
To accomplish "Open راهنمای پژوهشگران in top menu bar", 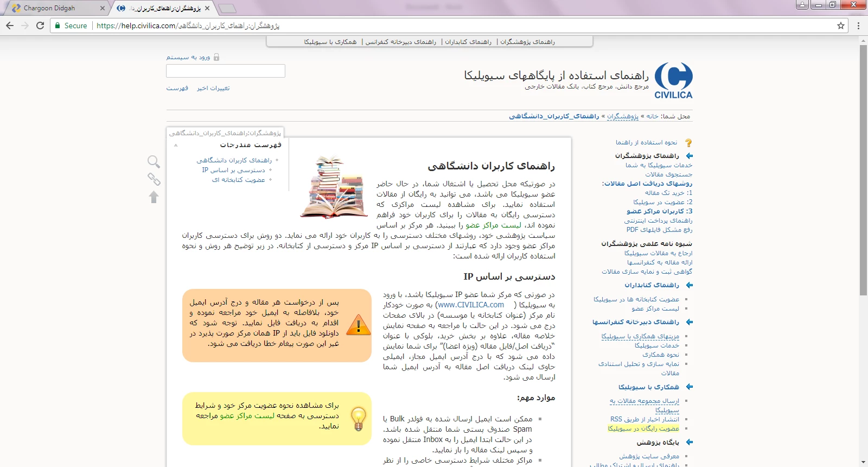I will (x=527, y=42).
